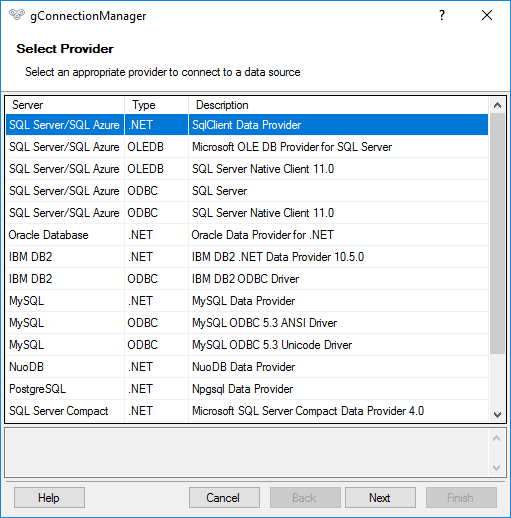This screenshot has width=511, height=518.
Task: Select ODBC SQL Server Native Client 11.0 row
Action: (247, 213)
